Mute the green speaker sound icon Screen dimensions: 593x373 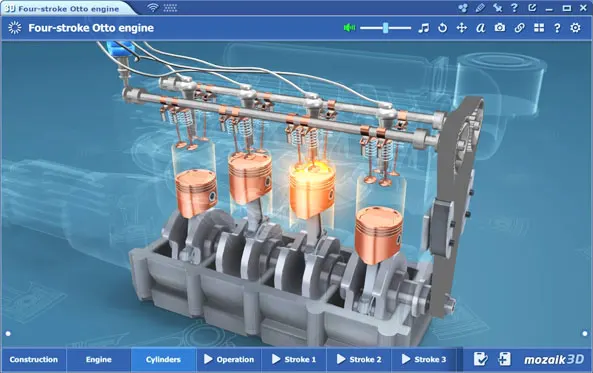click(349, 28)
